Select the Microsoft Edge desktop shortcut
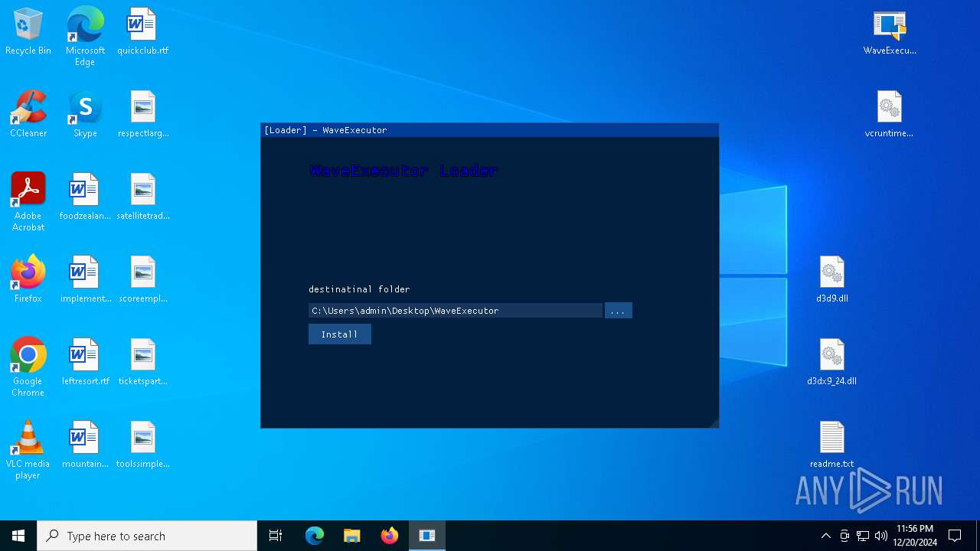The image size is (980, 551). click(85, 37)
